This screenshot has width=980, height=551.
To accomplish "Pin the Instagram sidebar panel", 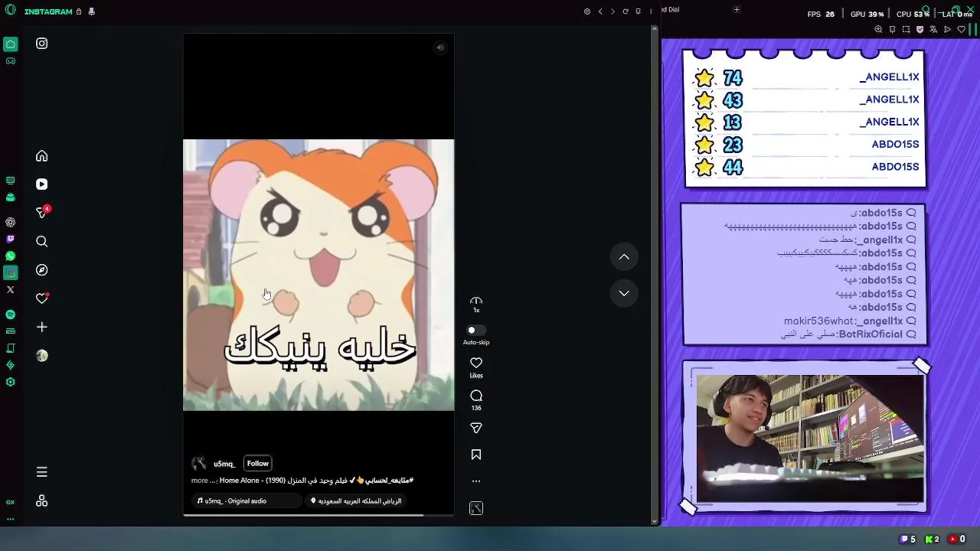I will coord(638,11).
